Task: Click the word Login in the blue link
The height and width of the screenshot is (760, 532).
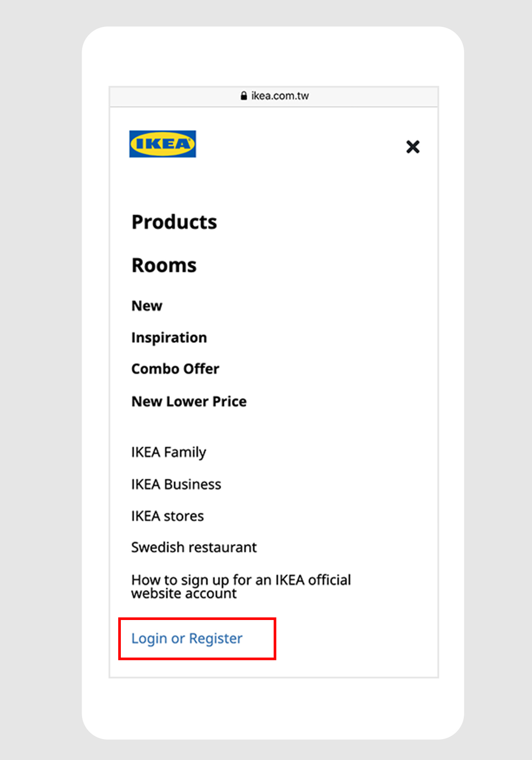Action: click(149, 638)
